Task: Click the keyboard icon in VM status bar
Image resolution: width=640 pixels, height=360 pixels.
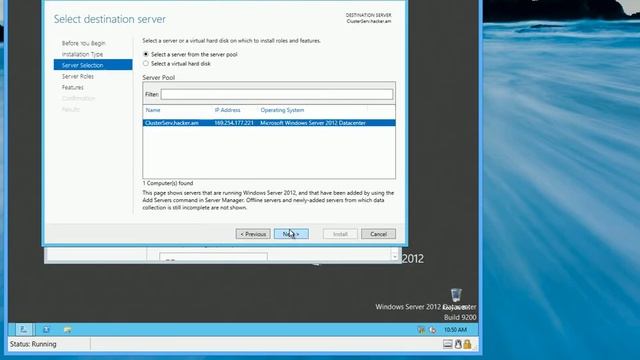Action: 447,344
